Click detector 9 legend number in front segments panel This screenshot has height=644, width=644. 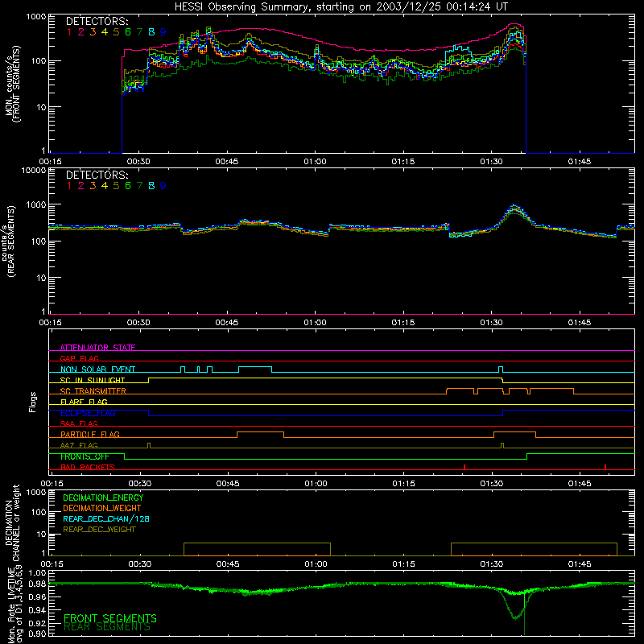[163, 31]
